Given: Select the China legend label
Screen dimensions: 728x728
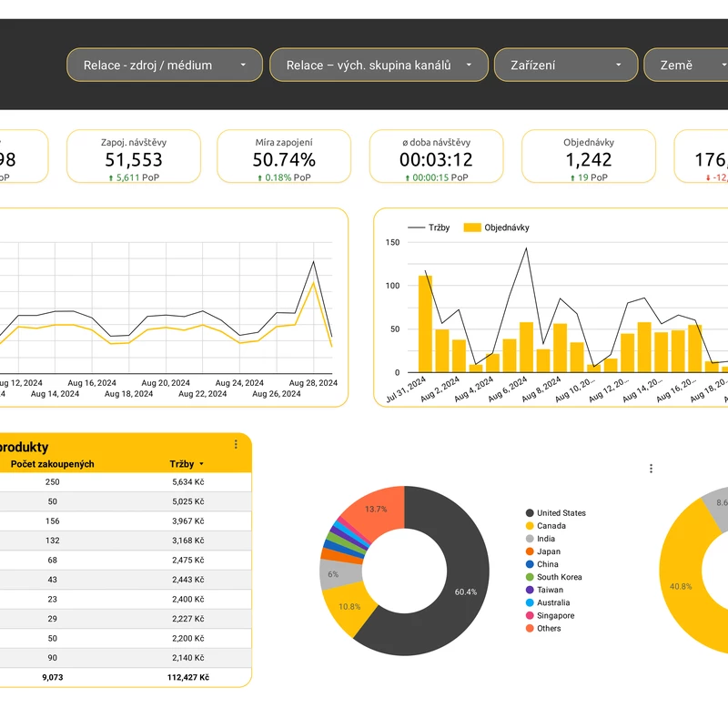Looking at the screenshot, I should point(548,564).
